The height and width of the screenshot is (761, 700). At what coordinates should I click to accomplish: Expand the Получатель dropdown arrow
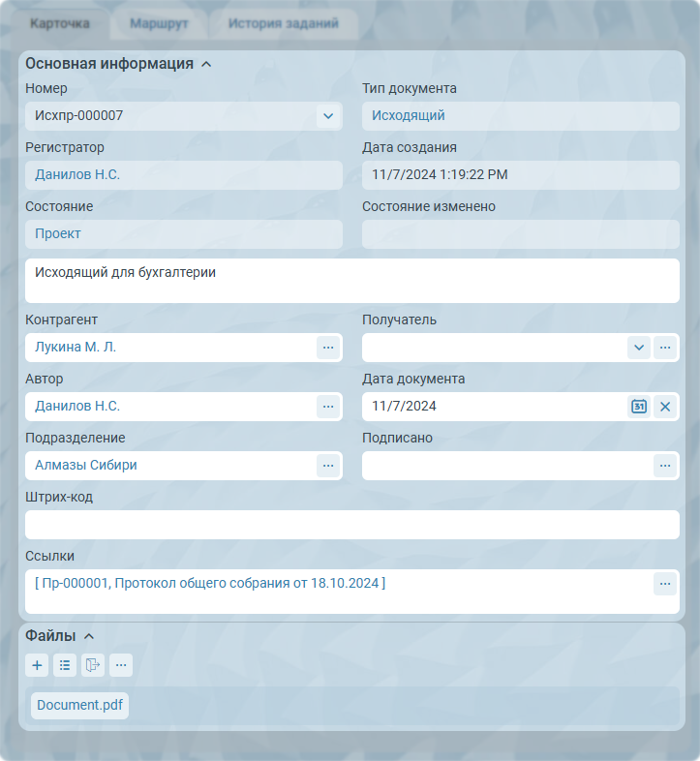click(639, 347)
